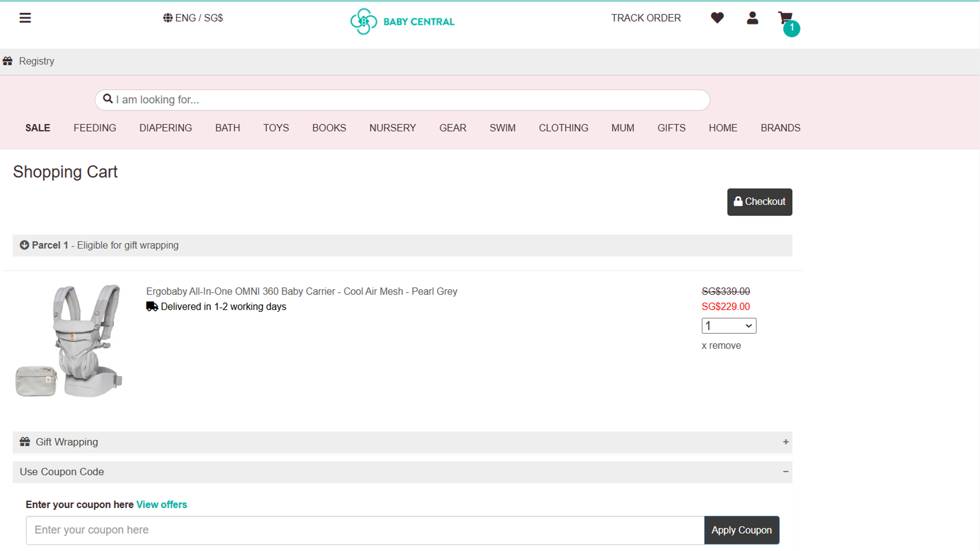Open the Registry link
Image resolution: width=980 pixels, height=551 pixels.
[36, 61]
